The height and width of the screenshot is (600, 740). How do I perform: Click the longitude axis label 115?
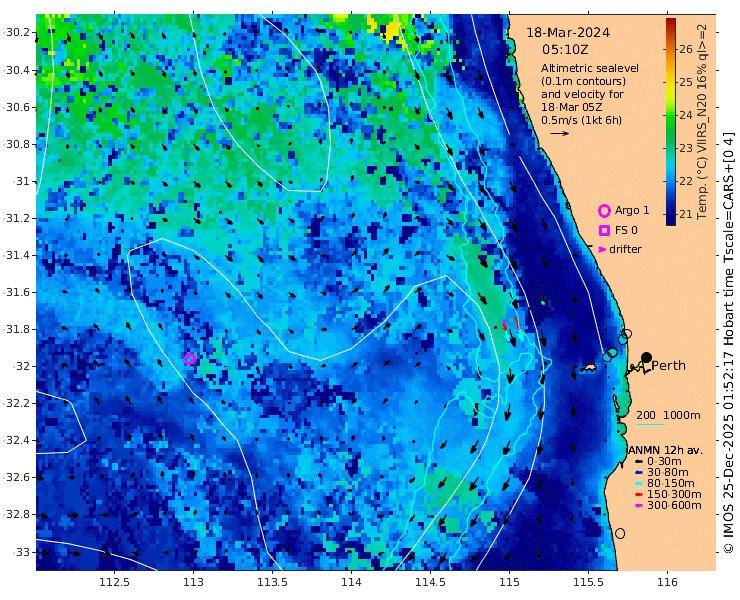click(x=509, y=583)
